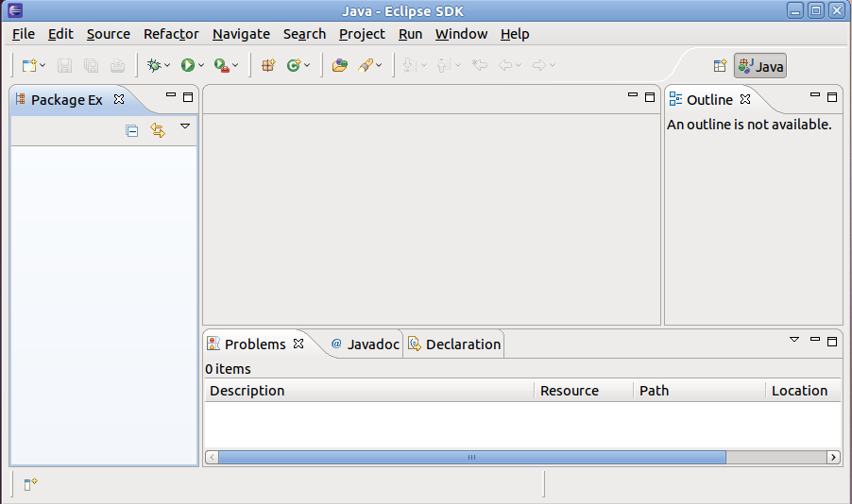
Task: Launch the Debug bug icon
Action: click(154, 66)
